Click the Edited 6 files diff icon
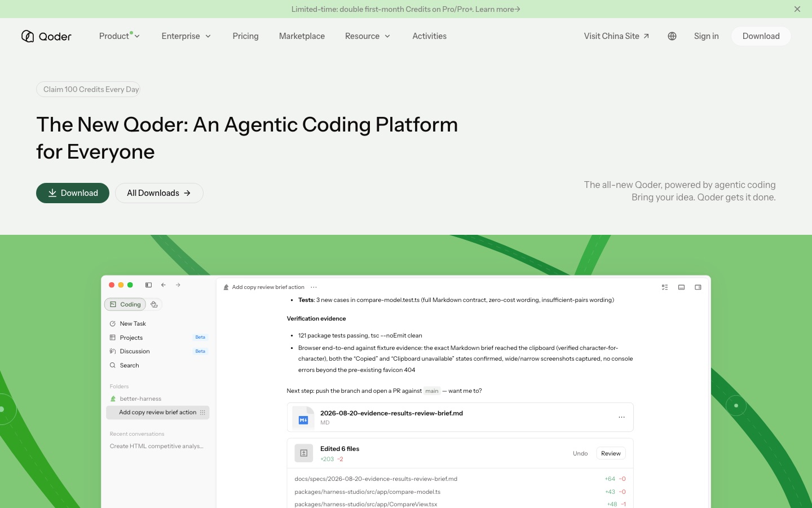Viewport: 812px width, 508px height. pos(303,453)
